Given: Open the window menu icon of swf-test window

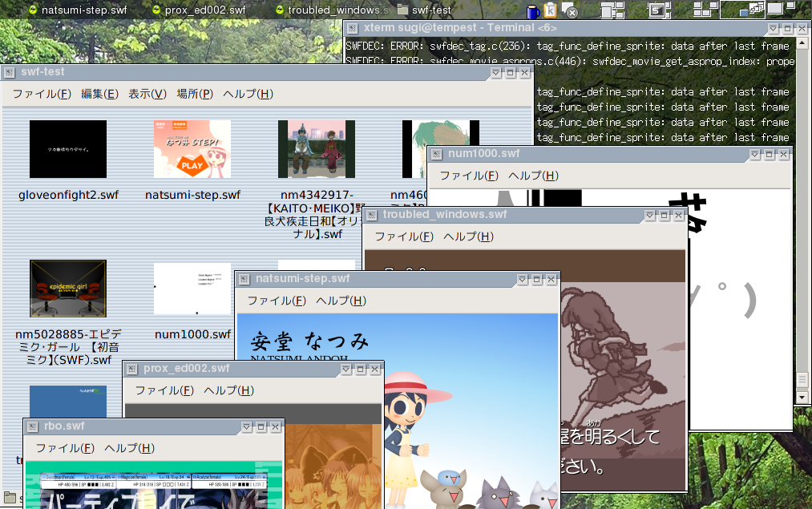Looking at the screenshot, I should tap(10, 72).
